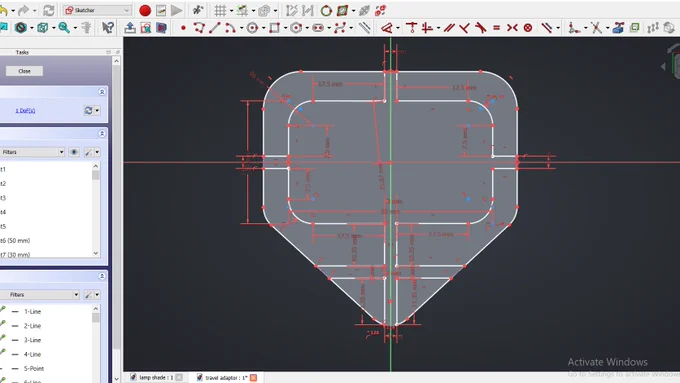Toggle construction geometry mode icon
680x383 pixels.
point(365,28)
